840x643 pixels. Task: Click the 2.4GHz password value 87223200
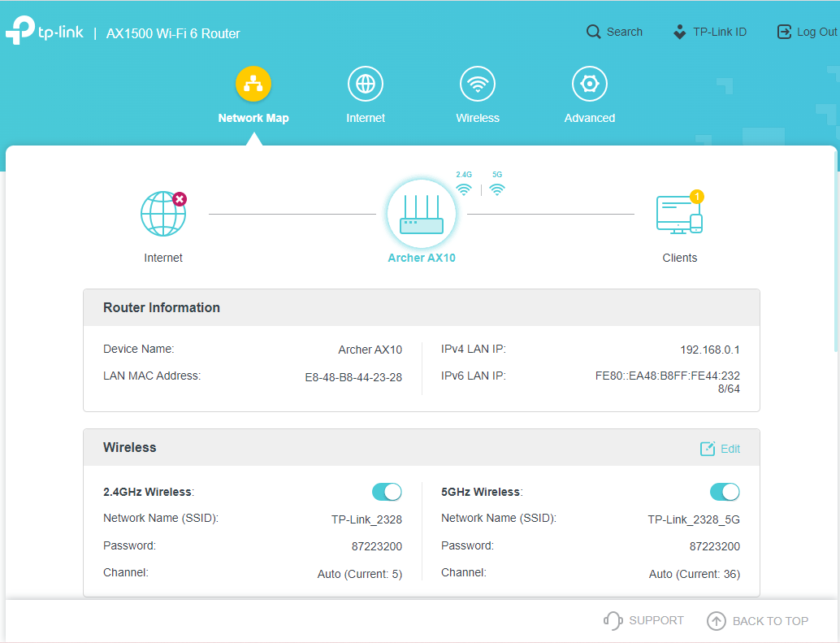pos(377,546)
